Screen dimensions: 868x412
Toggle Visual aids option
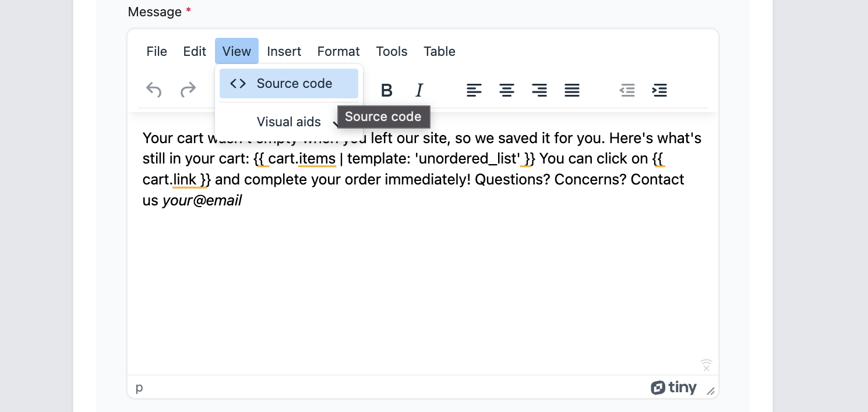tap(289, 122)
